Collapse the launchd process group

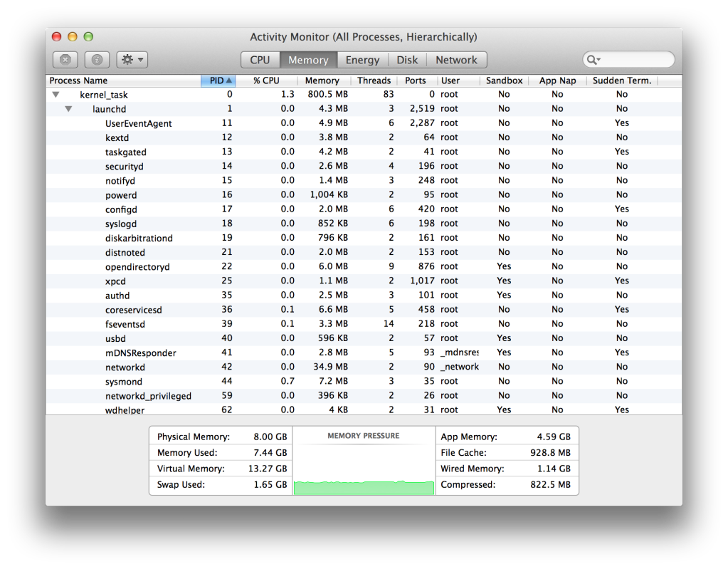(68, 109)
